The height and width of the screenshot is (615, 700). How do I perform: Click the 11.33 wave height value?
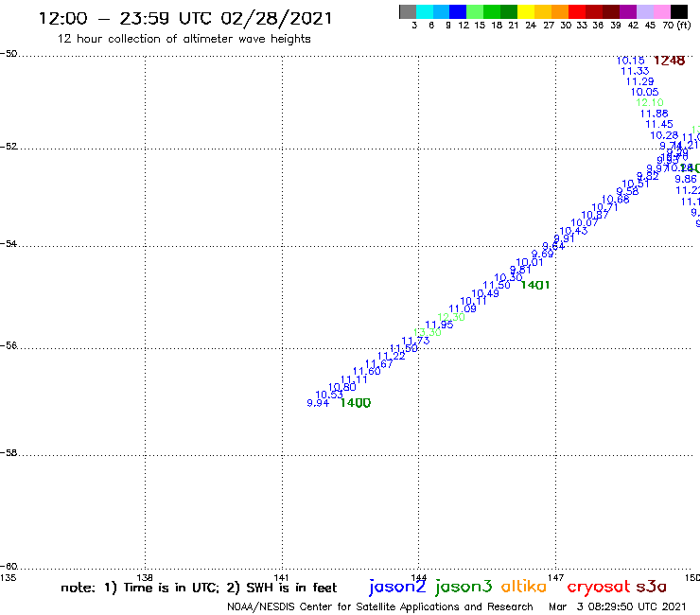click(635, 71)
